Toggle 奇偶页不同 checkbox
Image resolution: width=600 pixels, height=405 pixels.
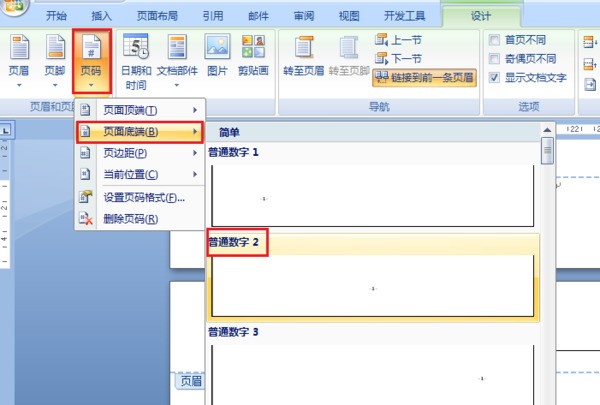pyautogui.click(x=496, y=59)
